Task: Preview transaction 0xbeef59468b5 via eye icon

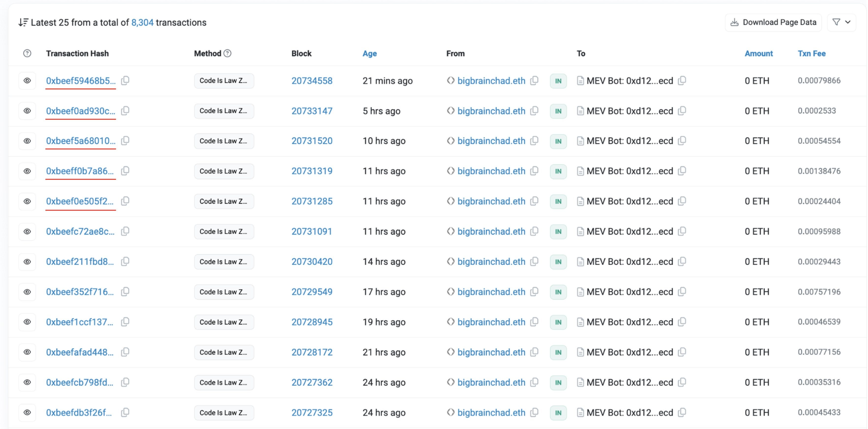Action: point(27,81)
